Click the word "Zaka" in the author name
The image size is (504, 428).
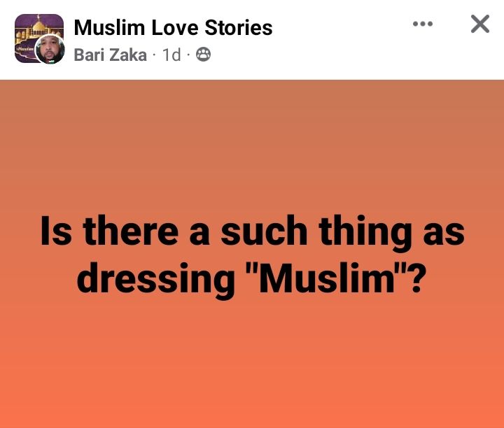[129, 55]
